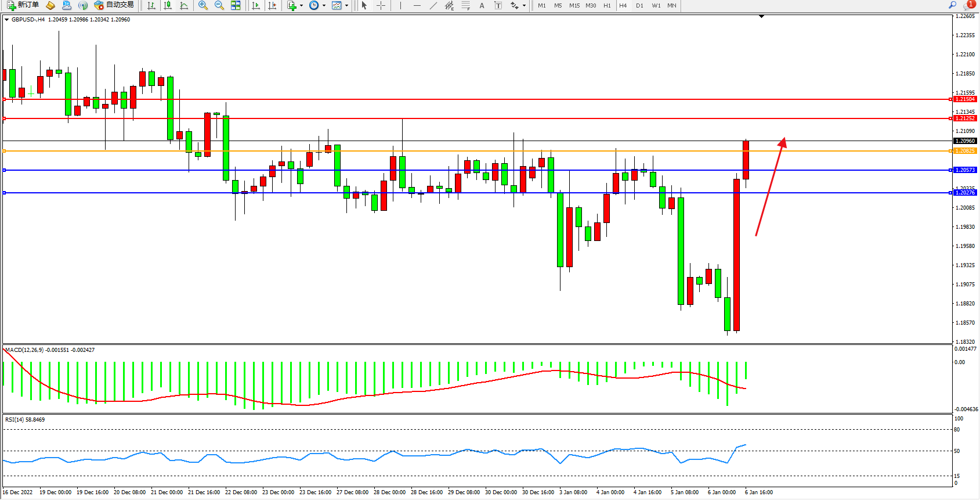Switch chart to bar chart mode
The width and height of the screenshot is (980, 500).
tap(151, 5)
